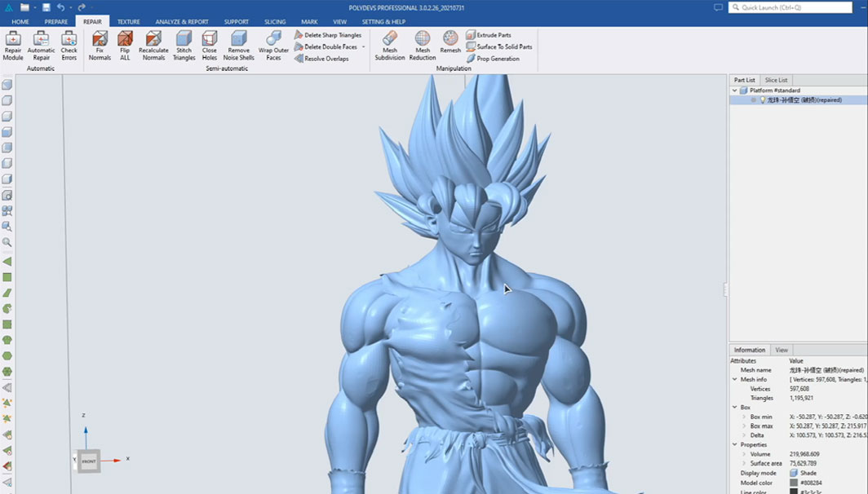868x494 pixels.
Task: Click the Extrude Parts icon
Action: coord(471,35)
